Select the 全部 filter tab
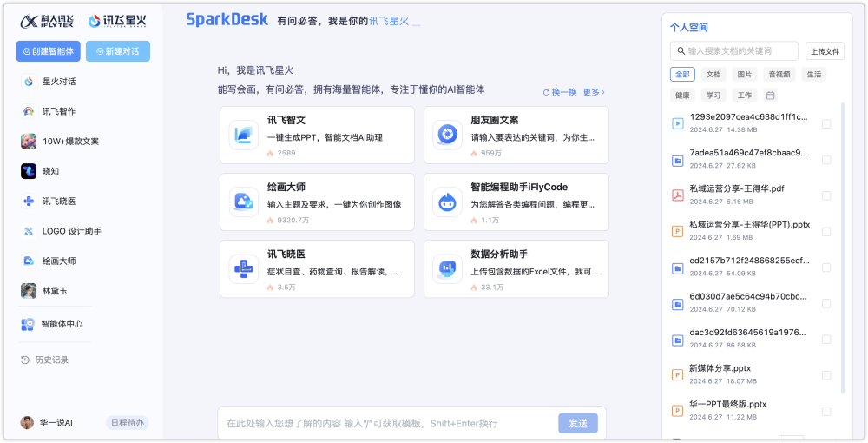Screen dimensions: 868x443 pyautogui.click(x=682, y=74)
